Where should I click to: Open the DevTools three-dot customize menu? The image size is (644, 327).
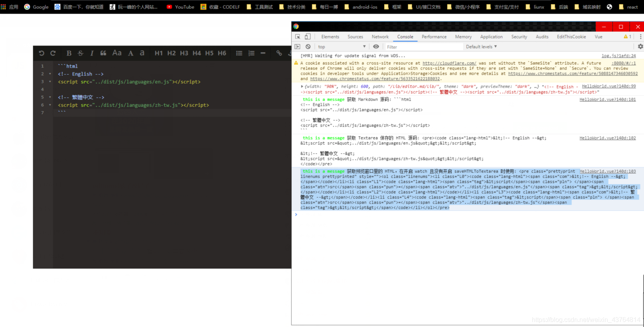[x=640, y=37]
